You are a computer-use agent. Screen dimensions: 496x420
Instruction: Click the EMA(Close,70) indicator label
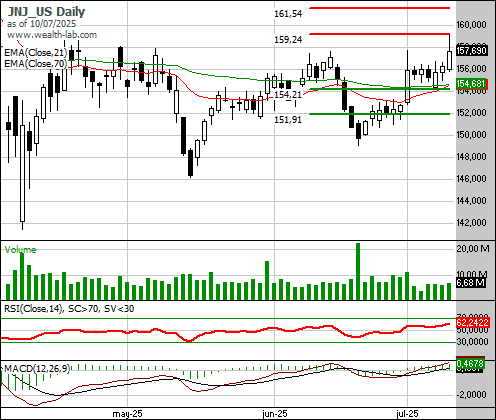[x=35, y=64]
